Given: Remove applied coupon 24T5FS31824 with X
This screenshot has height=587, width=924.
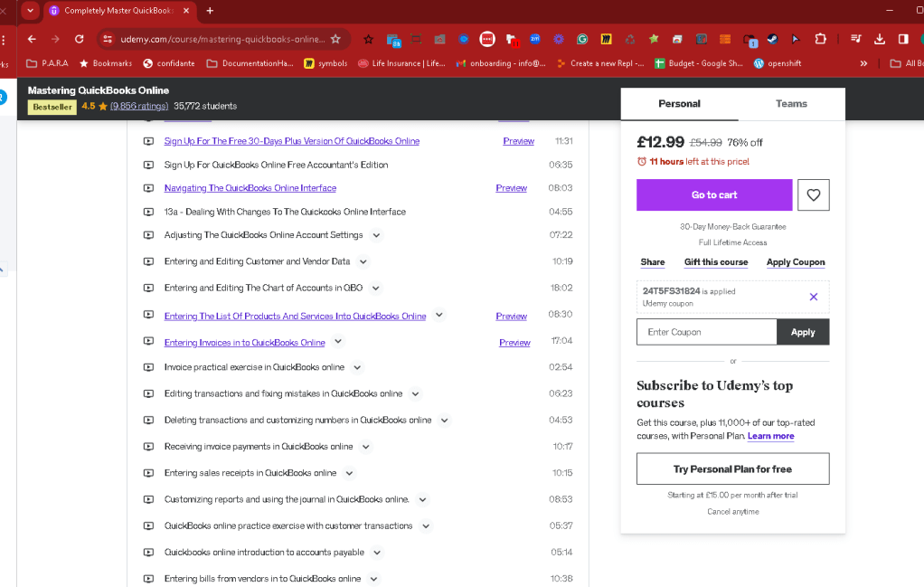Looking at the screenshot, I should point(814,297).
